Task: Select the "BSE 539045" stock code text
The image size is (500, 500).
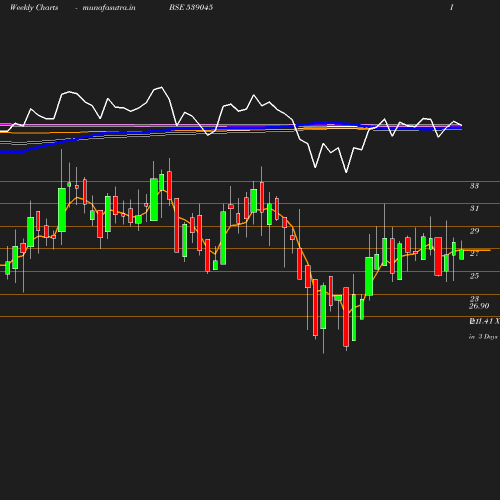Action: click(x=191, y=7)
